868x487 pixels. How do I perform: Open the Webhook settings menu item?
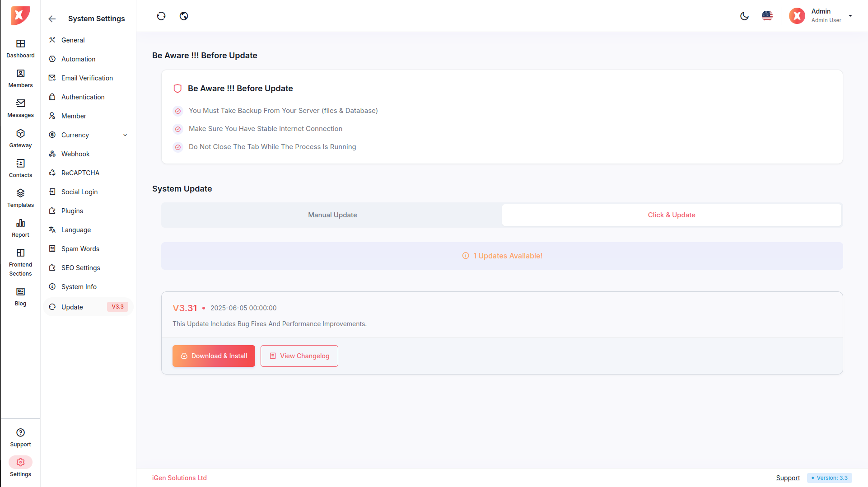(x=75, y=154)
